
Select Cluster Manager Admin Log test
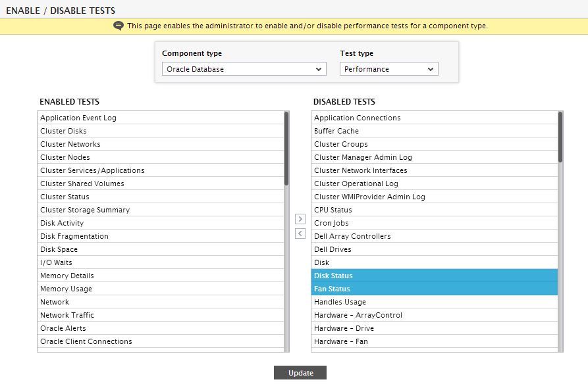coord(435,157)
